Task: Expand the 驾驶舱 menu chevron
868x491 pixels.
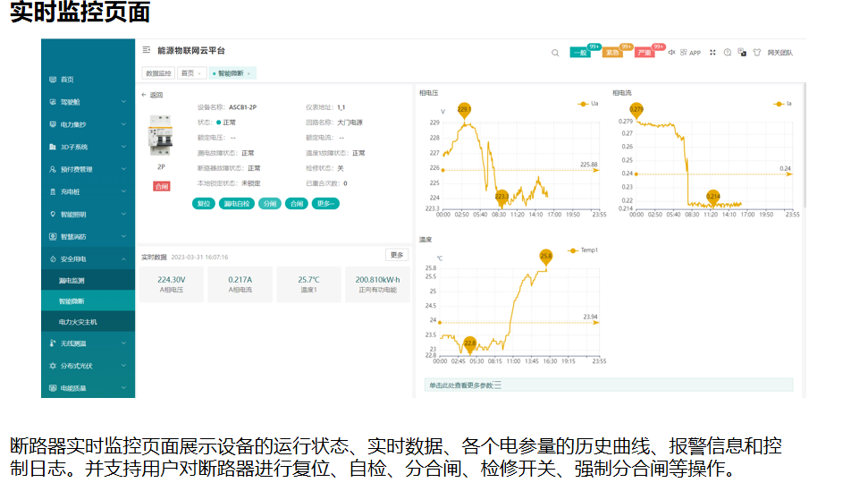Action: tap(123, 102)
